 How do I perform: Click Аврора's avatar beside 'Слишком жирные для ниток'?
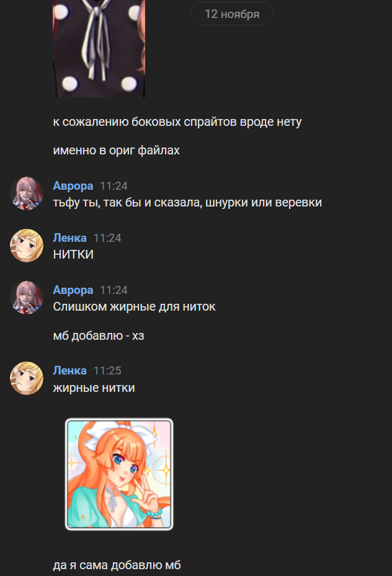click(x=27, y=298)
